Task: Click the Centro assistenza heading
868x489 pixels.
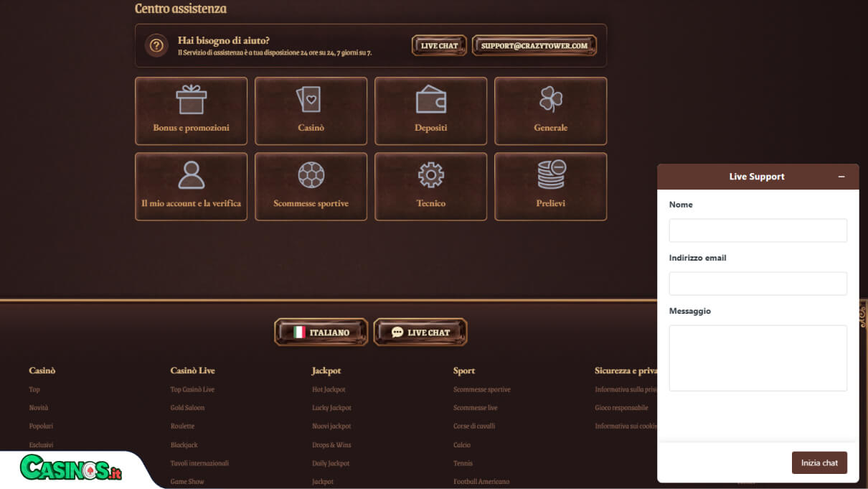Action: 181,9
